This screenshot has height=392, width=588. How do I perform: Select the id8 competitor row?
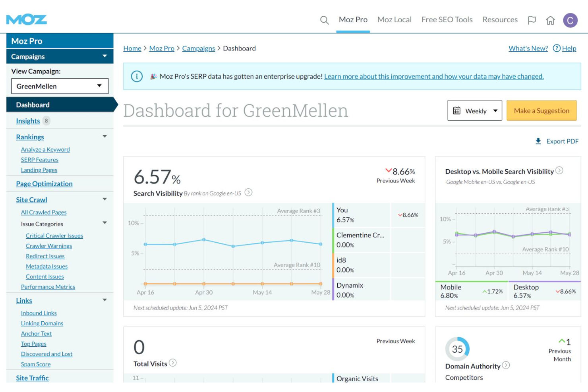[x=378, y=265]
